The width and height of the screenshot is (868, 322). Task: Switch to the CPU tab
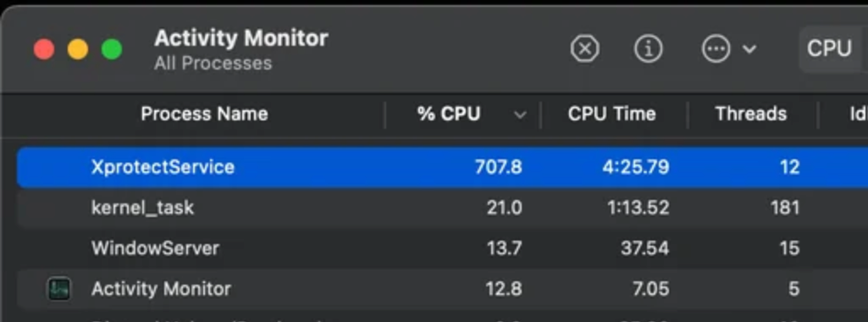click(829, 49)
